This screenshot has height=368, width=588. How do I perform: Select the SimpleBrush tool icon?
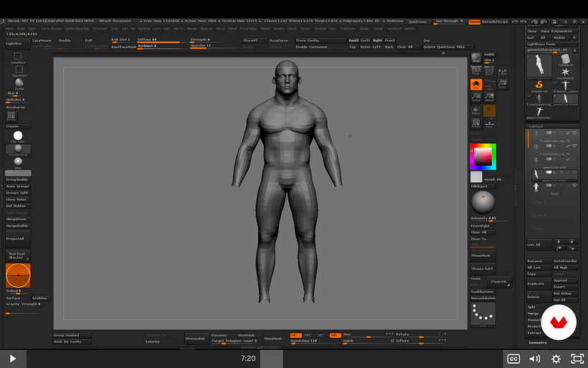(539, 86)
